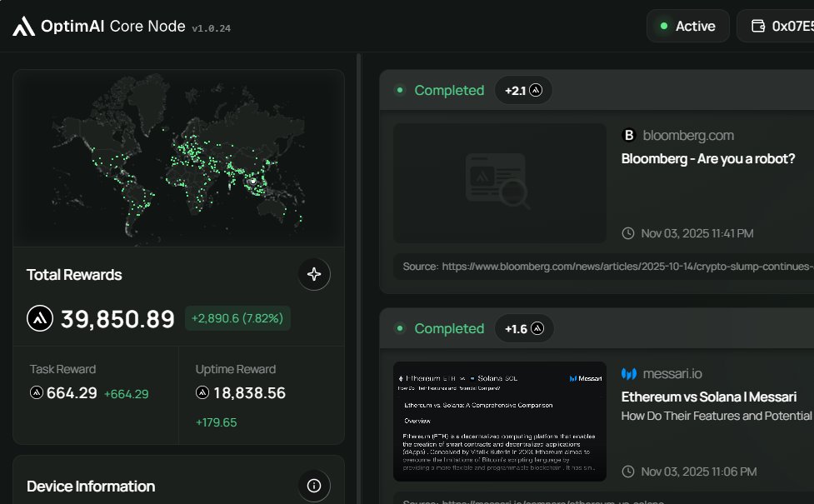814x504 pixels.
Task: Click the token icon beside Uptime Reward 18,838.56
Action: pyautogui.click(x=202, y=392)
